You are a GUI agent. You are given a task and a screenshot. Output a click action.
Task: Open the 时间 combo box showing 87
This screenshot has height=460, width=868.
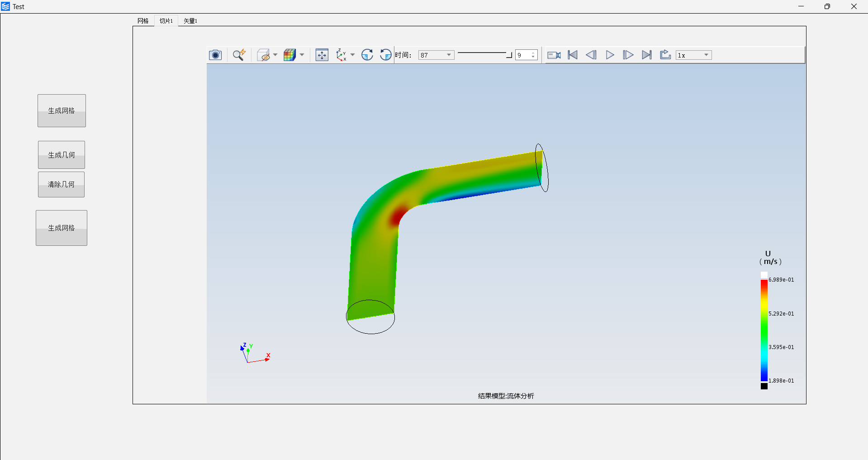(x=436, y=55)
